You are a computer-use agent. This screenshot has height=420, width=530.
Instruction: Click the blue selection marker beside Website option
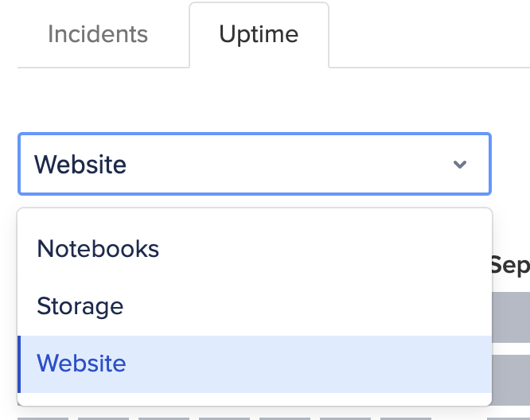coord(19,364)
